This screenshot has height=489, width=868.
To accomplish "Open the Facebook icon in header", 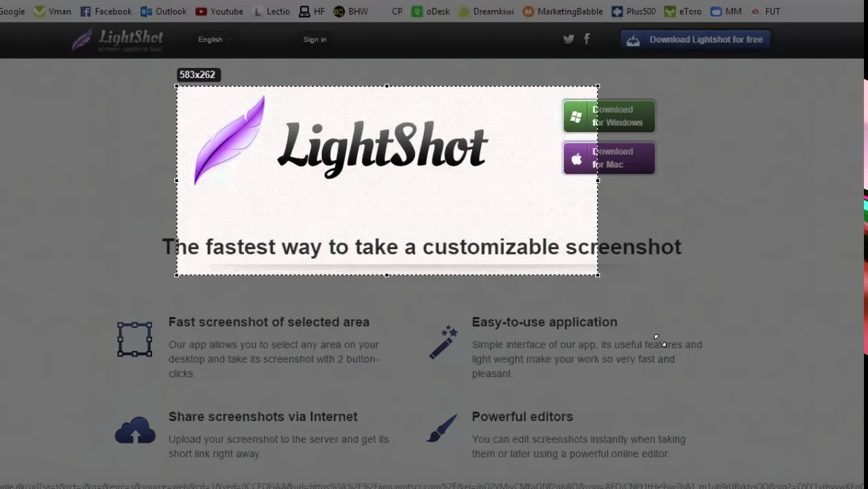I will click(x=587, y=39).
